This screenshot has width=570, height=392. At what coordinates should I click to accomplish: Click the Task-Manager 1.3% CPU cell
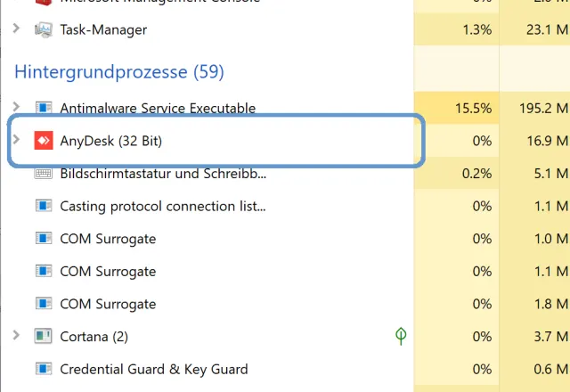pyautogui.click(x=477, y=30)
